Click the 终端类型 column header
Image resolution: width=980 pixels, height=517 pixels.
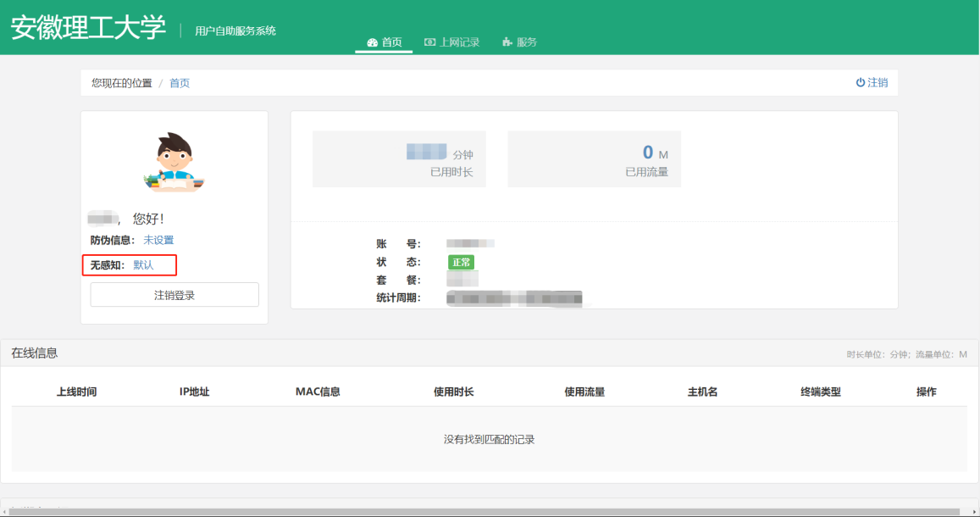(821, 392)
